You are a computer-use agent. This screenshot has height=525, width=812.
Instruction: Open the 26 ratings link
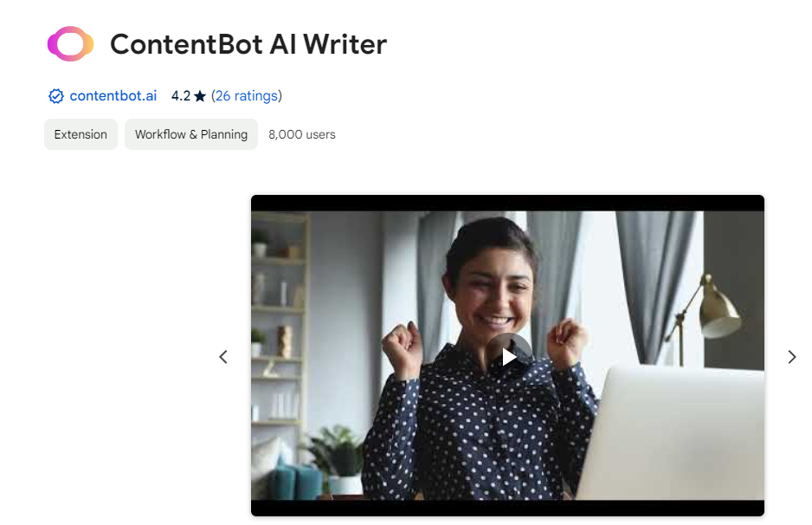point(247,96)
